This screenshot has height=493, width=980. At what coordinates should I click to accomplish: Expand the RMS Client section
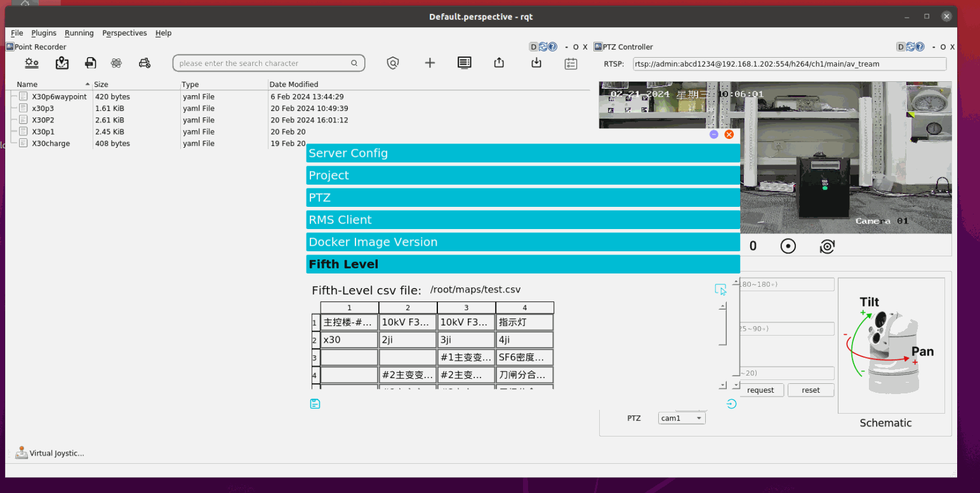(523, 220)
